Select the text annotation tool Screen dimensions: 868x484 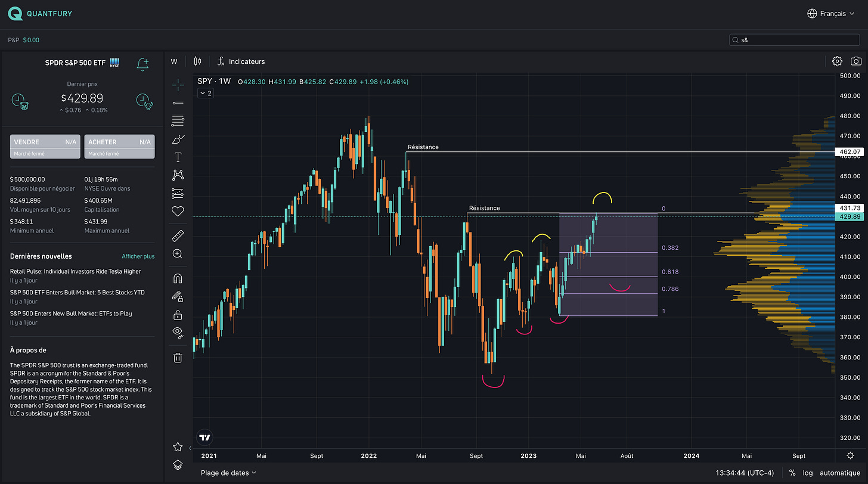pyautogui.click(x=178, y=157)
